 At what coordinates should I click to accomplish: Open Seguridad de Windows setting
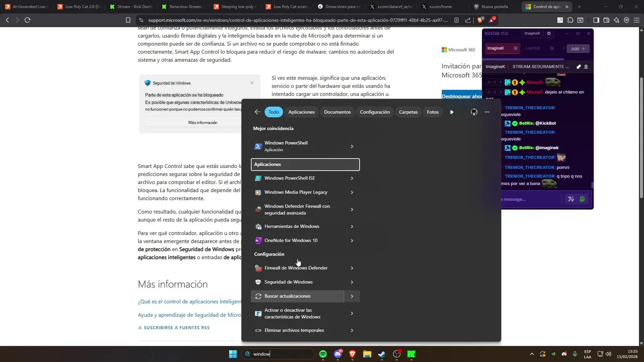pos(297,282)
